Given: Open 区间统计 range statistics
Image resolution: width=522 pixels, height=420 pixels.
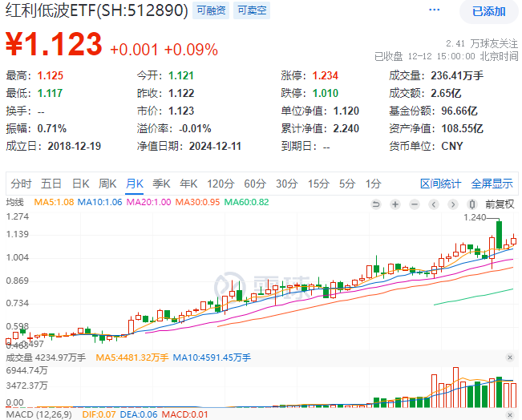Looking at the screenshot, I should pyautogui.click(x=441, y=184).
